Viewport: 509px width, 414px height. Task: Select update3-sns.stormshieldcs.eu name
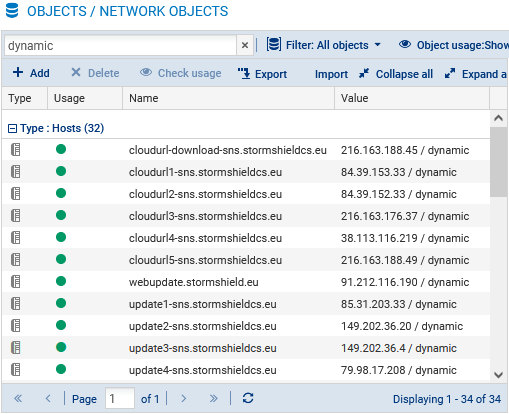pos(203,348)
